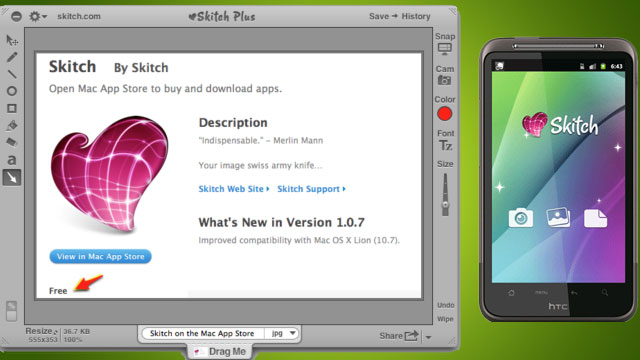Screen dimensions: 640x360
Task: Click the 555x353 dimensions text
Action: [43, 340]
